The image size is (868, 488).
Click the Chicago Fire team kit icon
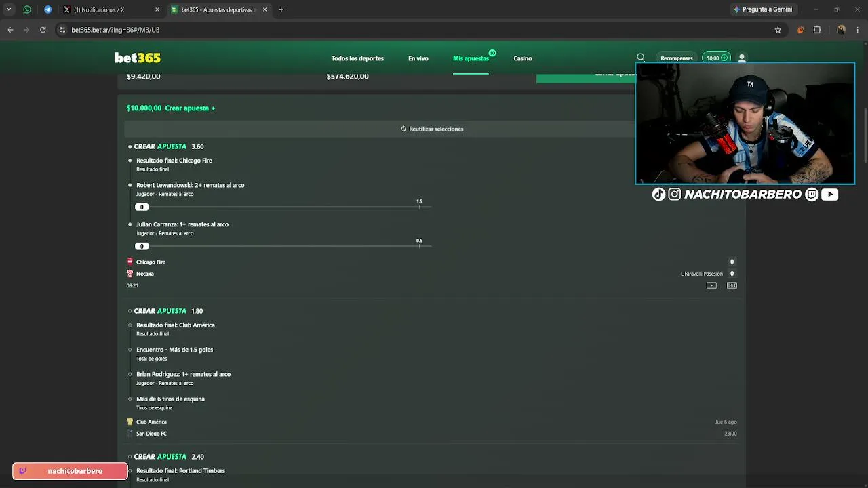pos(130,262)
